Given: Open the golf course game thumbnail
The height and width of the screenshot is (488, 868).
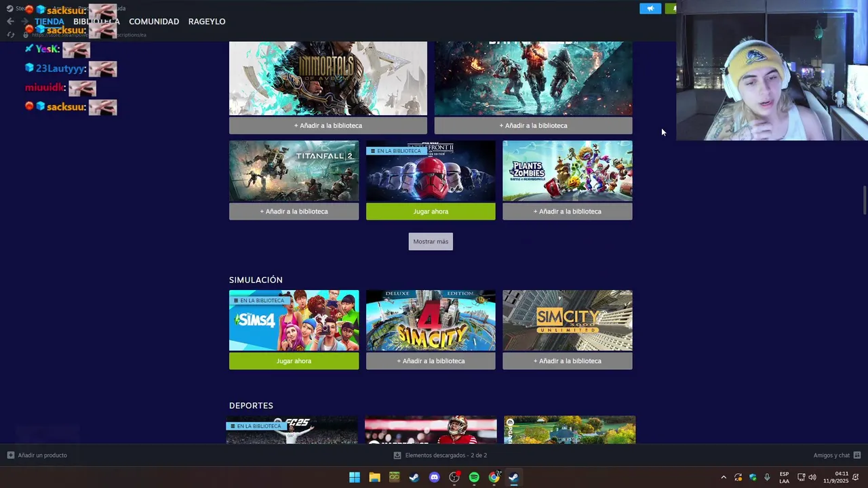Looking at the screenshot, I should pos(570,430).
